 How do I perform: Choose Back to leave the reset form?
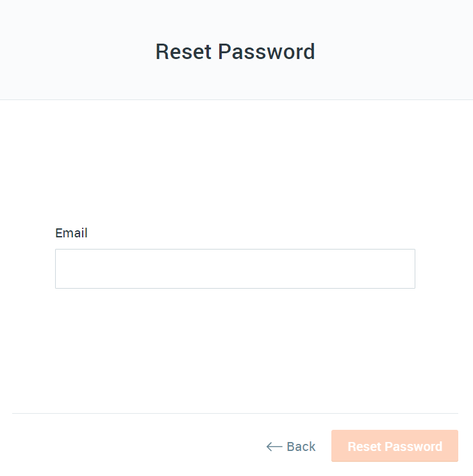tap(291, 446)
